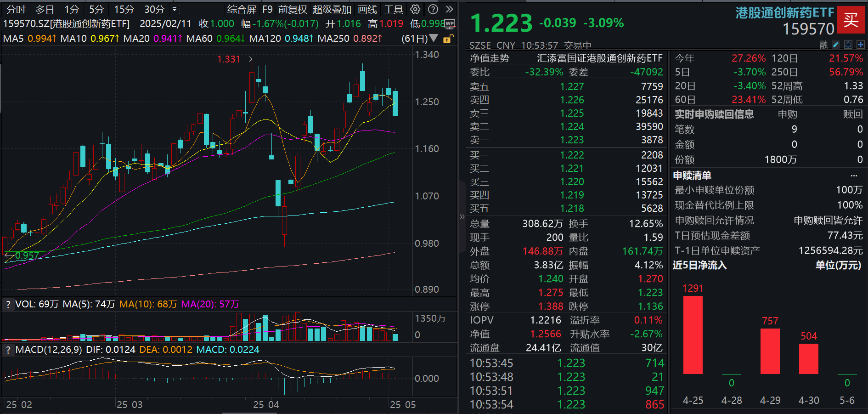
Task: Select the pencil edit icon near 港股通创新药ETF
Action: pos(836,45)
